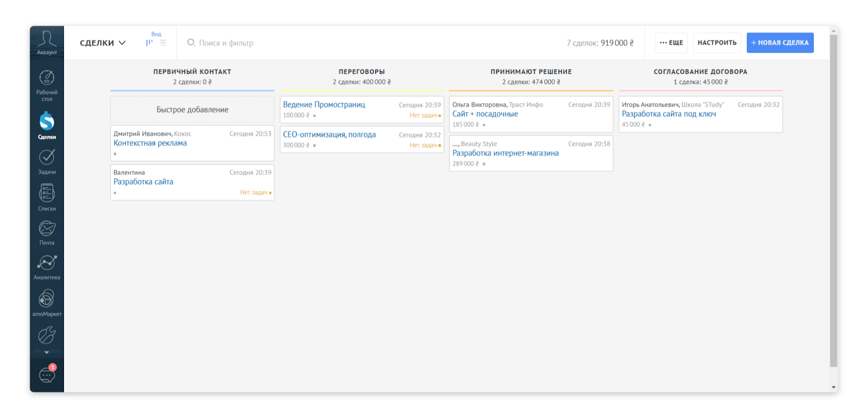Click the Быстрое добавление quick-add box

pos(192,110)
